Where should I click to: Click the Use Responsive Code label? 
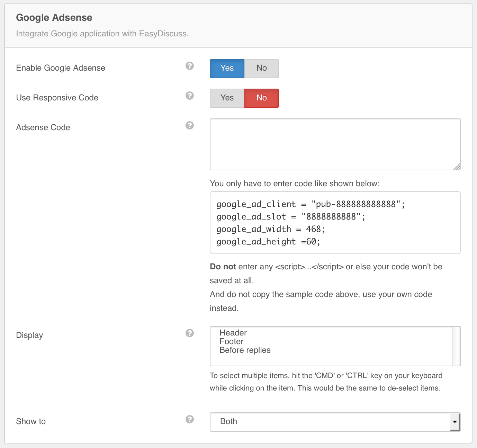[57, 98]
